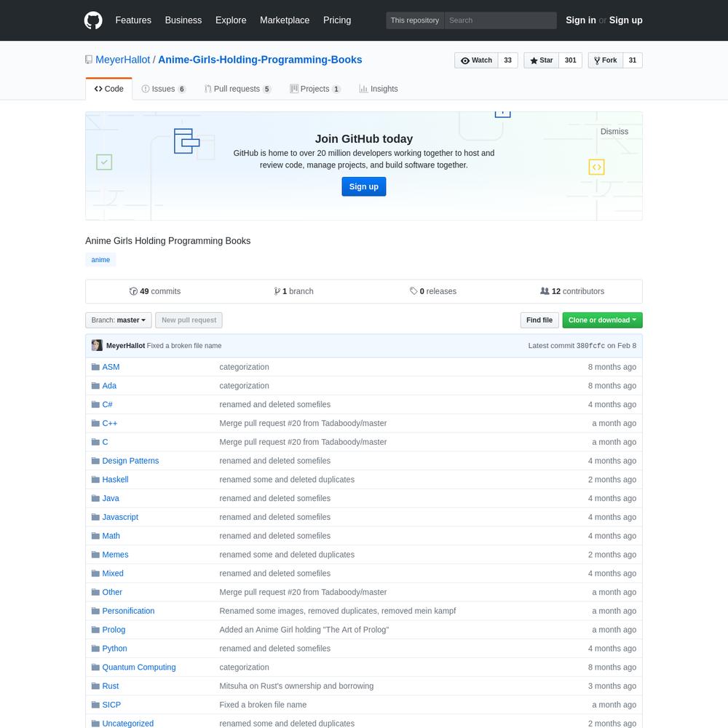Click the C# folder icon
The width and height of the screenshot is (728, 728).
pyautogui.click(x=95, y=404)
